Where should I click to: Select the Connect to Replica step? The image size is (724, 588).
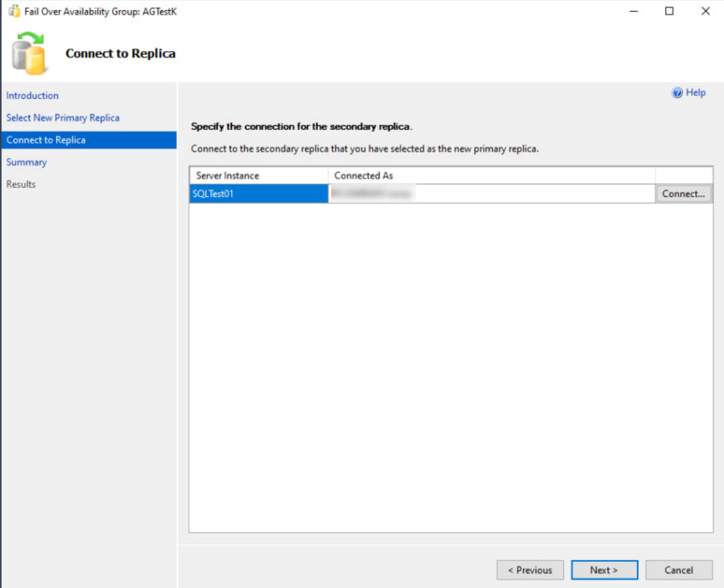[x=46, y=140]
